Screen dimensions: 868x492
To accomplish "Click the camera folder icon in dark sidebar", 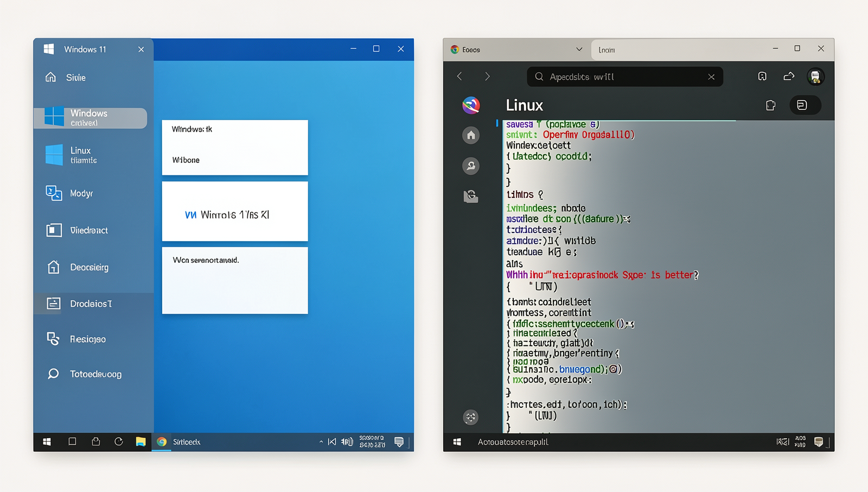I will [x=471, y=196].
